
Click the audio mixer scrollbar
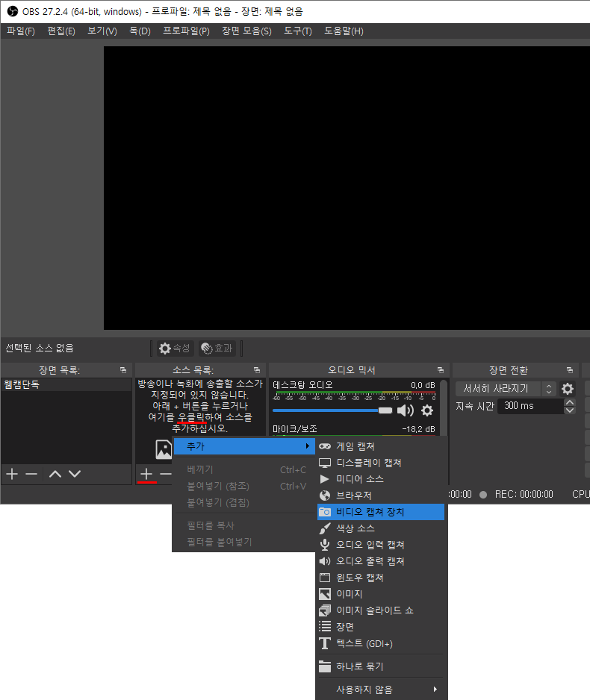pos(443,407)
